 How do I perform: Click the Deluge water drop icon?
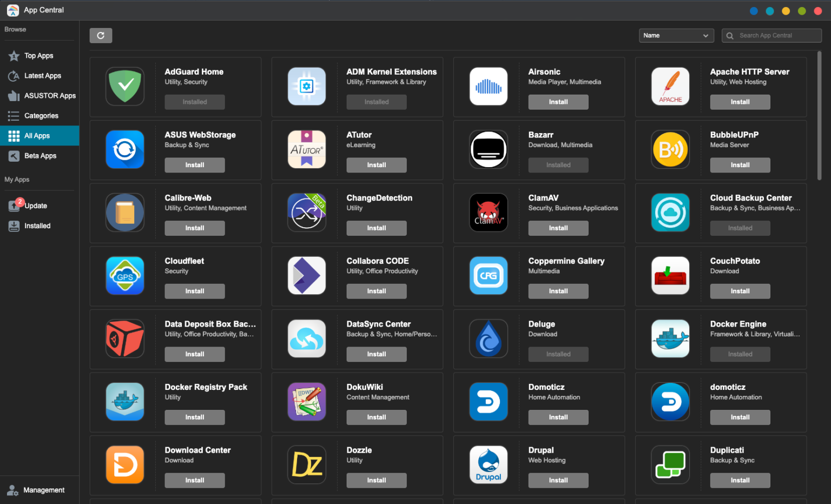(x=489, y=339)
